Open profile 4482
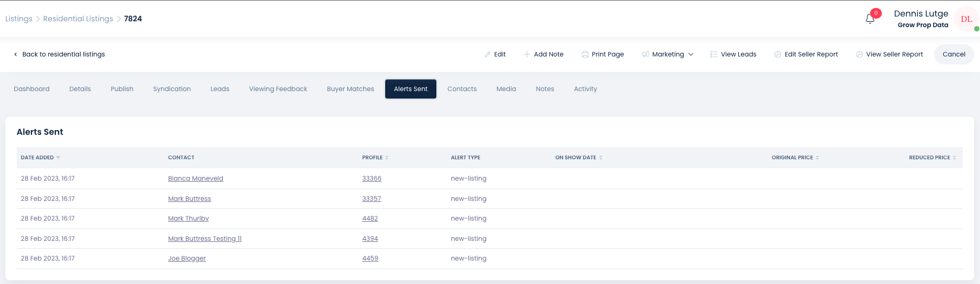The image size is (980, 284). point(370,218)
